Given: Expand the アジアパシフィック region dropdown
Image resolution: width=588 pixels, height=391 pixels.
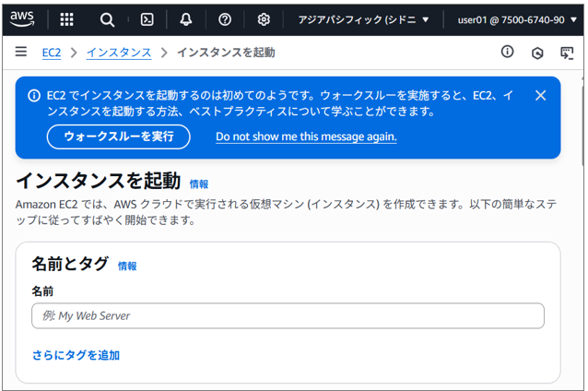Looking at the screenshot, I should [x=363, y=19].
